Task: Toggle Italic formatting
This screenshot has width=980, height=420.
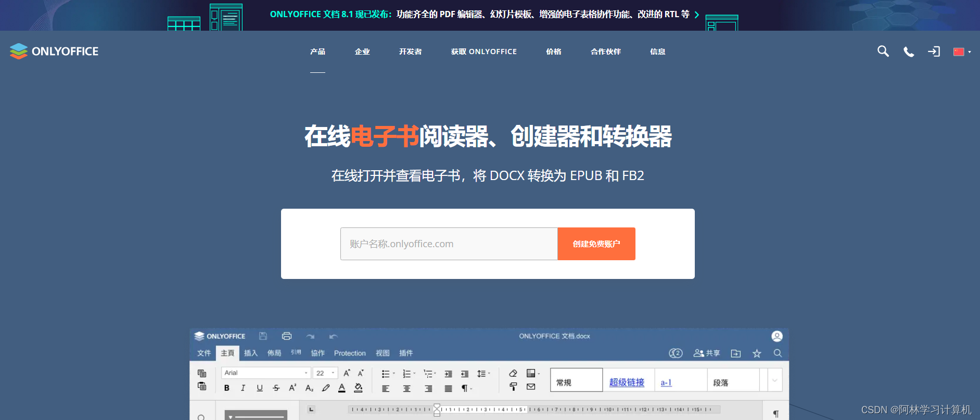Action: [243, 388]
